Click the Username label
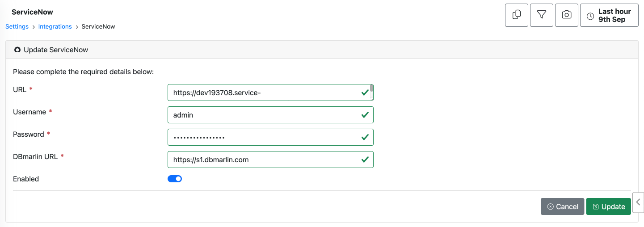Screen dimensions: 644x227 (x=29, y=112)
